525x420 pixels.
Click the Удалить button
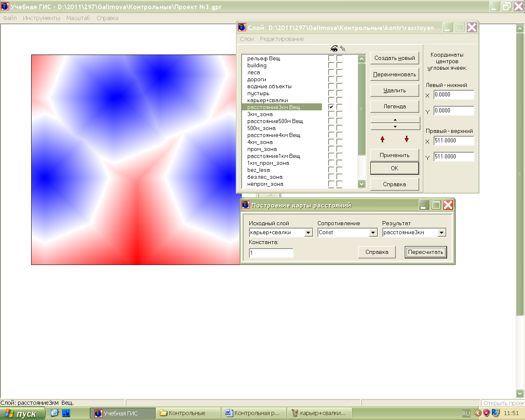coord(395,90)
